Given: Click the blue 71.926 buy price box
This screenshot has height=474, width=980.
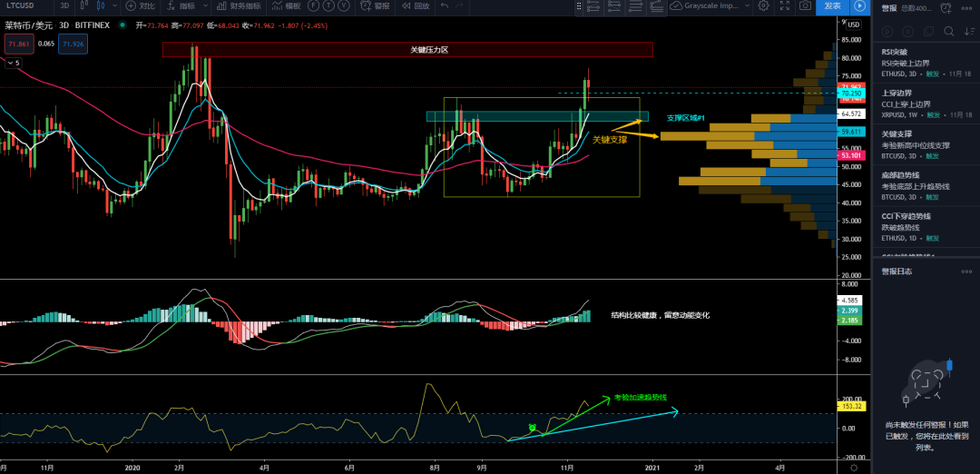Looking at the screenshot, I should [x=73, y=44].
